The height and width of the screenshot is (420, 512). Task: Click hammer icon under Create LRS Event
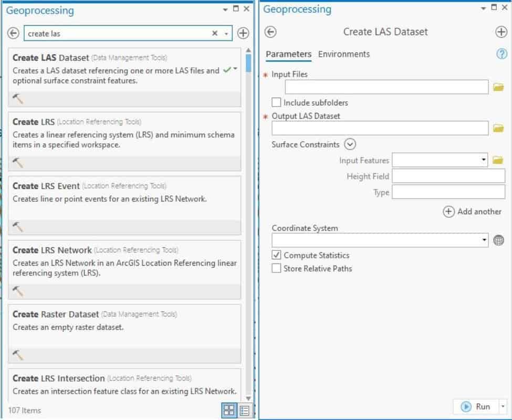[18, 226]
